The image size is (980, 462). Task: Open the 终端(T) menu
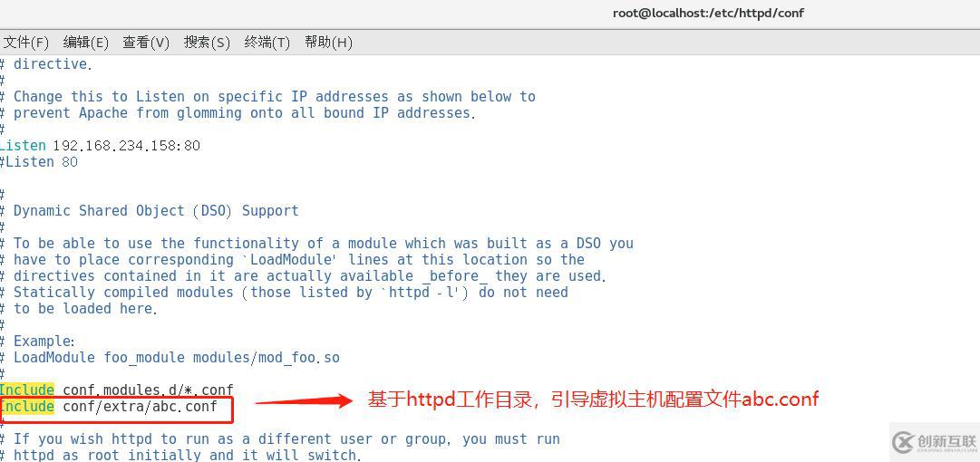(267, 43)
